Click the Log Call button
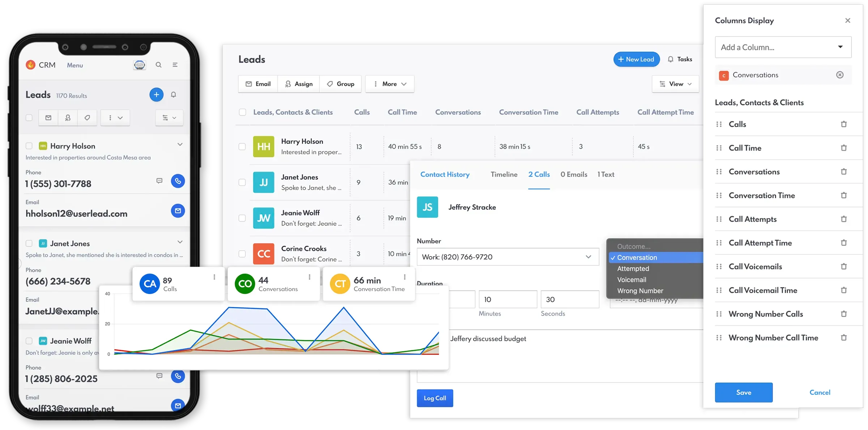The height and width of the screenshot is (430, 868). (435, 398)
